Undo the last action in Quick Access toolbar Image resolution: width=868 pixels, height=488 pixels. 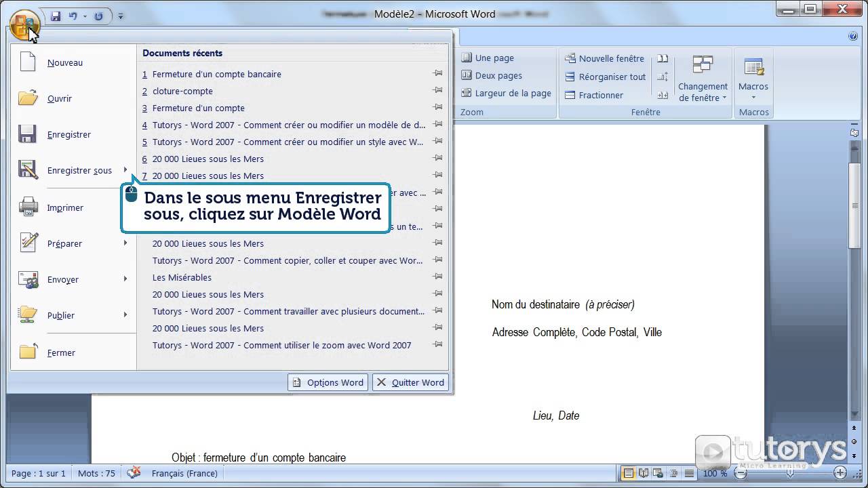coord(73,16)
